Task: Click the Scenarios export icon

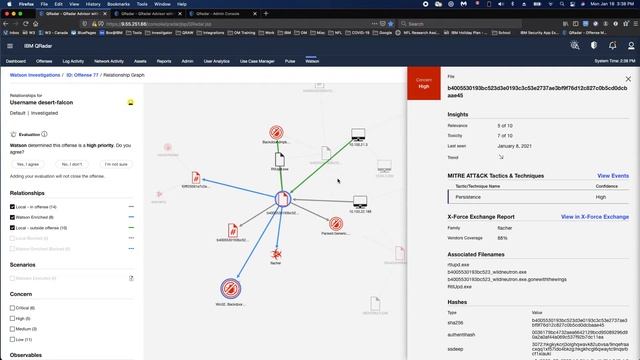Action: click(131, 278)
